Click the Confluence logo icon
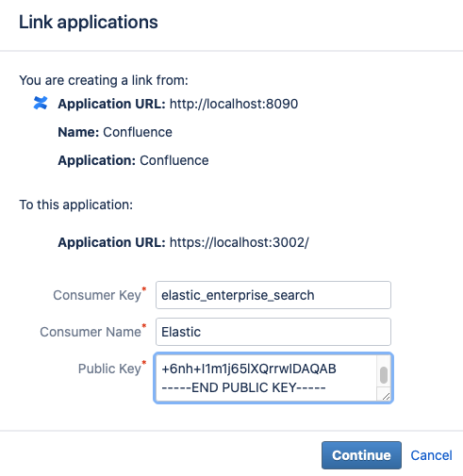 41,103
